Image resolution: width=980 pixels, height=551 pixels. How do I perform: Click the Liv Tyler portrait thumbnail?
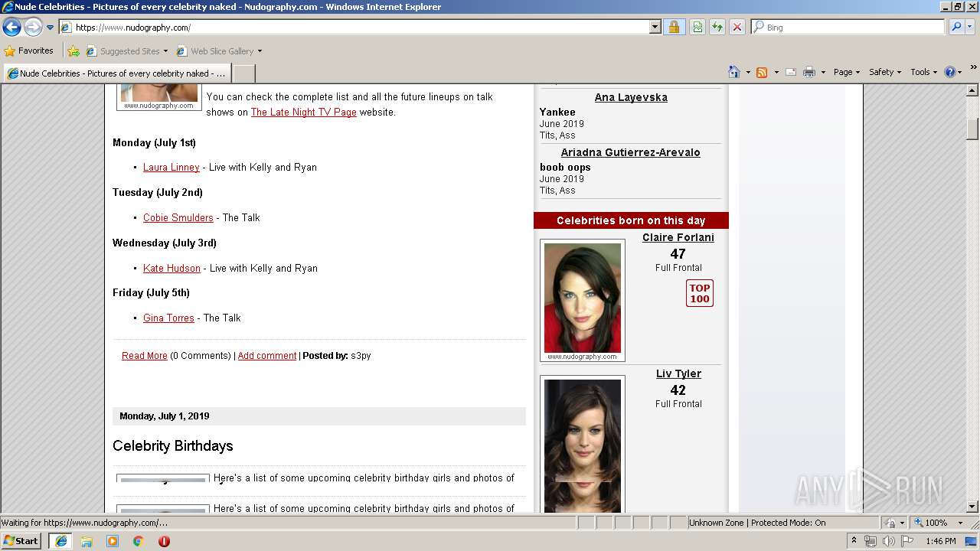point(583,445)
